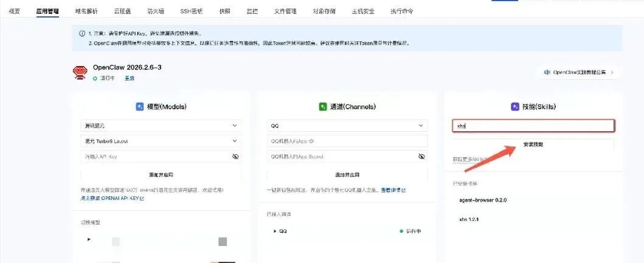This screenshot has width=644, height=263.
Task: Switch to the 监控 tab
Action: [252, 12]
